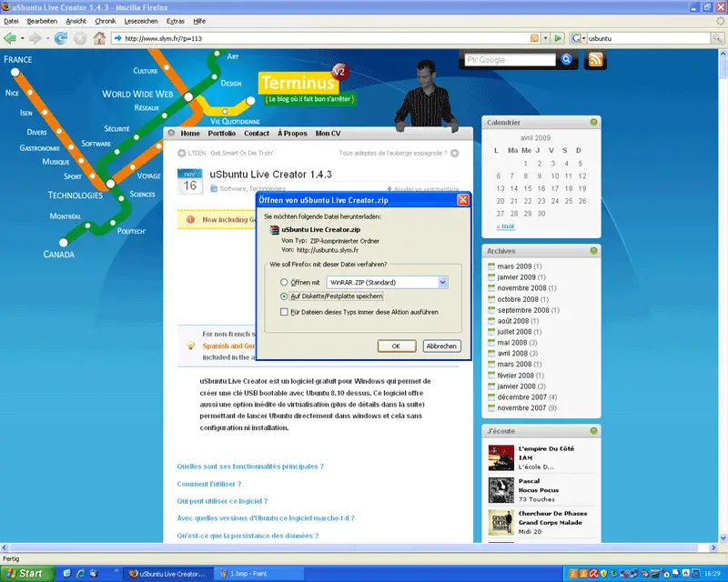Go to Home via house icon
The width and height of the screenshot is (728, 582).
point(99,38)
